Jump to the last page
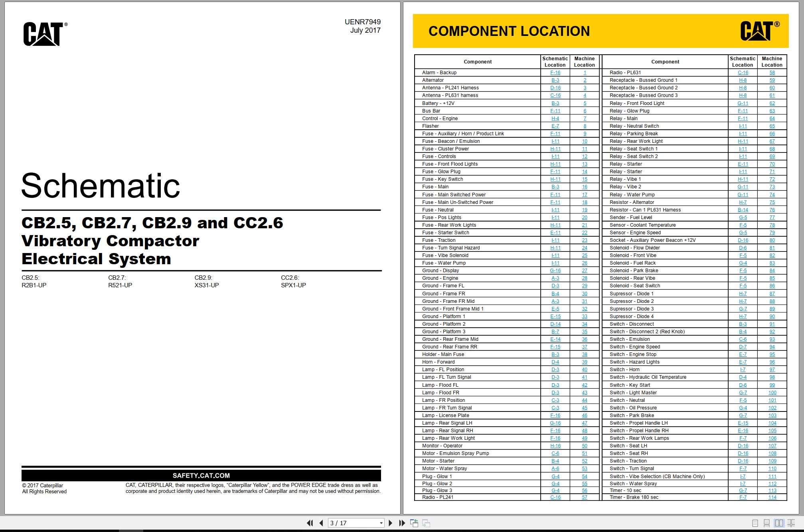804x532 pixels. pos(402,523)
